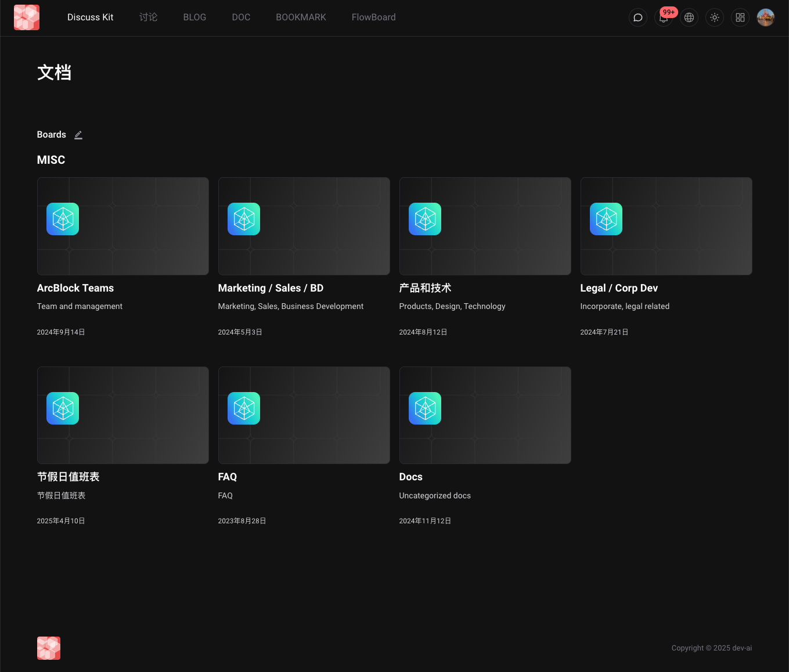This screenshot has height=672, width=789.
Task: Open the user avatar menu
Action: [x=766, y=17]
